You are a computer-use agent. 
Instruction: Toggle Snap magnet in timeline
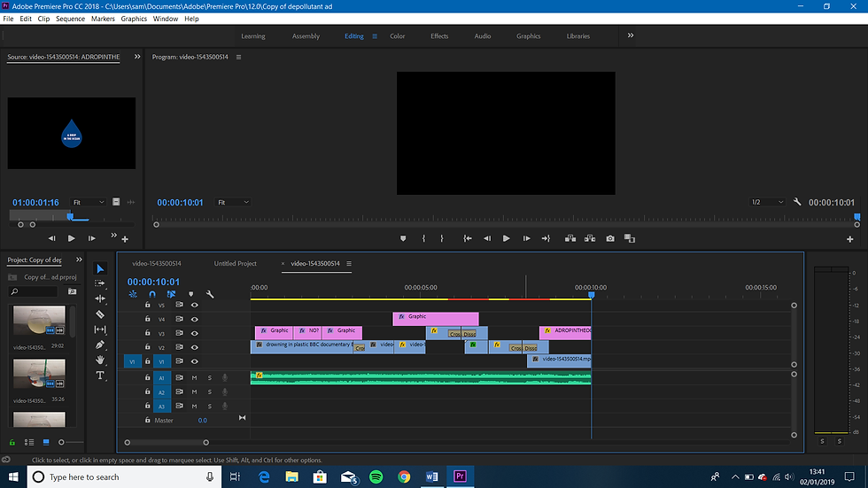click(x=152, y=294)
